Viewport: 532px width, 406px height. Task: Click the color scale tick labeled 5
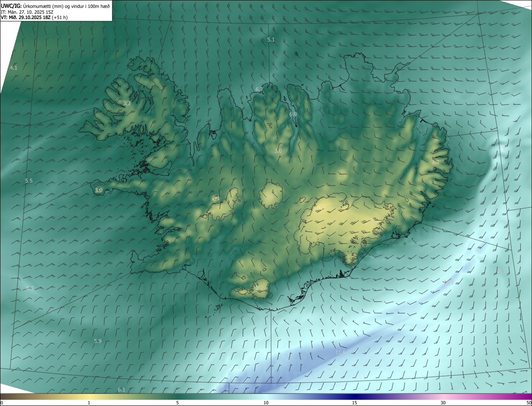177,403
